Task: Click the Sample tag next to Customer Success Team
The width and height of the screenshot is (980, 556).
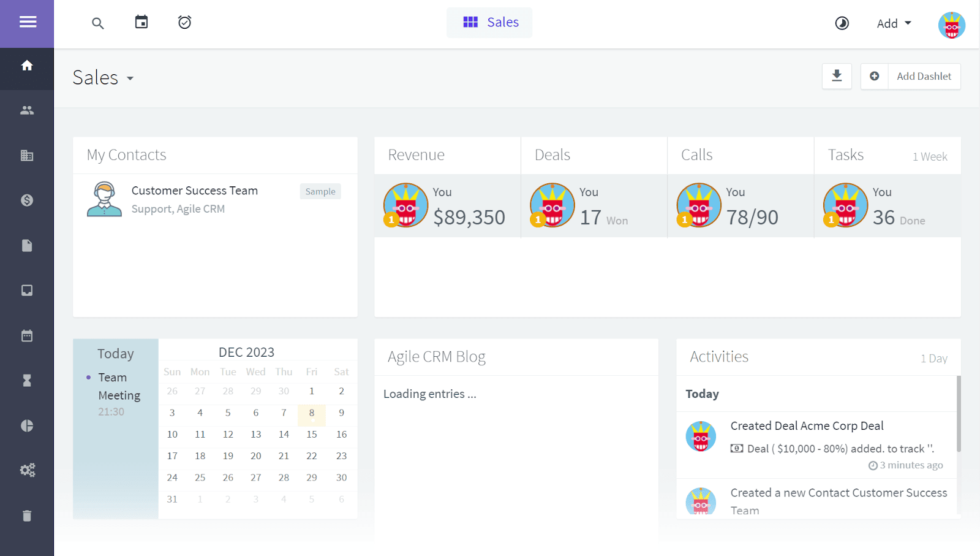Action: coord(320,191)
